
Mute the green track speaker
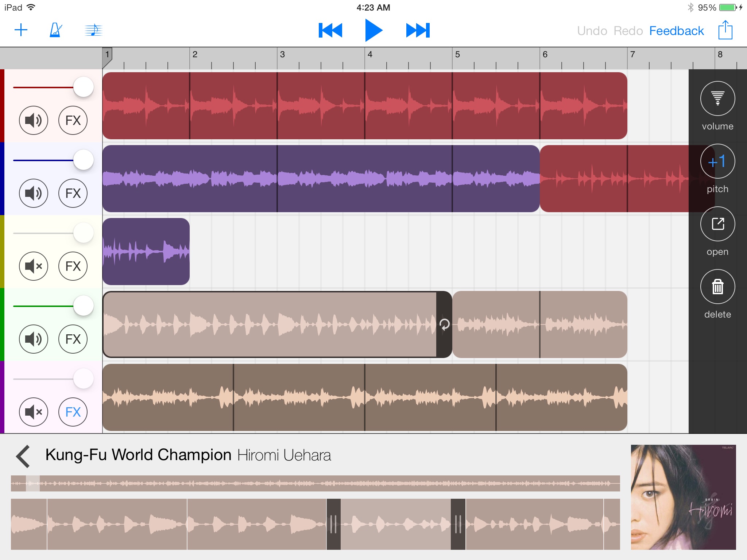(34, 339)
